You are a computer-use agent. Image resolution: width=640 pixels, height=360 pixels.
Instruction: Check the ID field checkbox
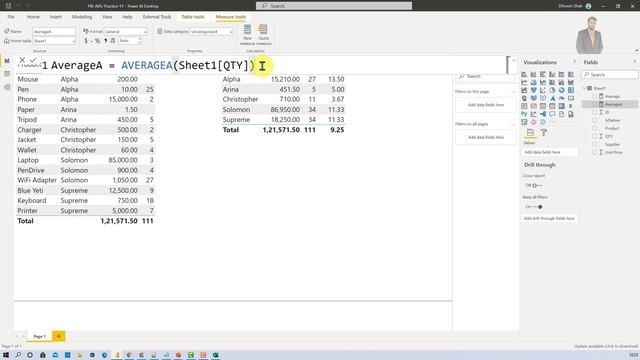595,112
